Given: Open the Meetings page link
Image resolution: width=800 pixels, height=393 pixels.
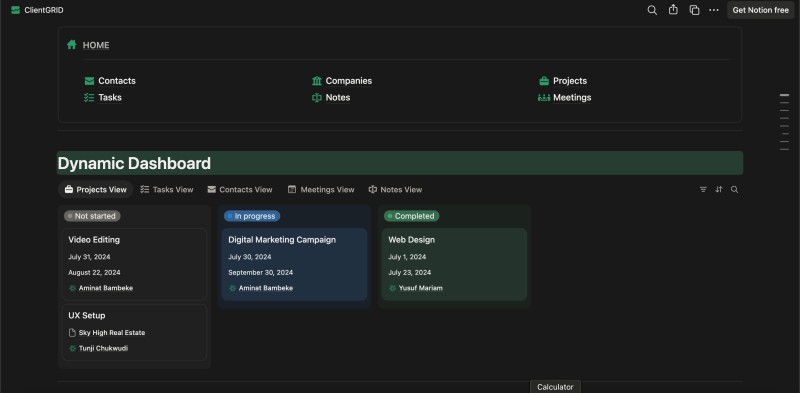Looking at the screenshot, I should pyautogui.click(x=572, y=97).
